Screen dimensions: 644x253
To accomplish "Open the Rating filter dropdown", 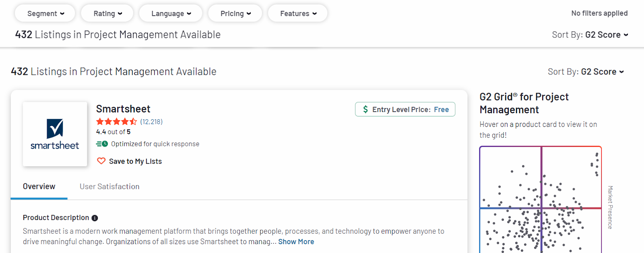I will point(107,13).
